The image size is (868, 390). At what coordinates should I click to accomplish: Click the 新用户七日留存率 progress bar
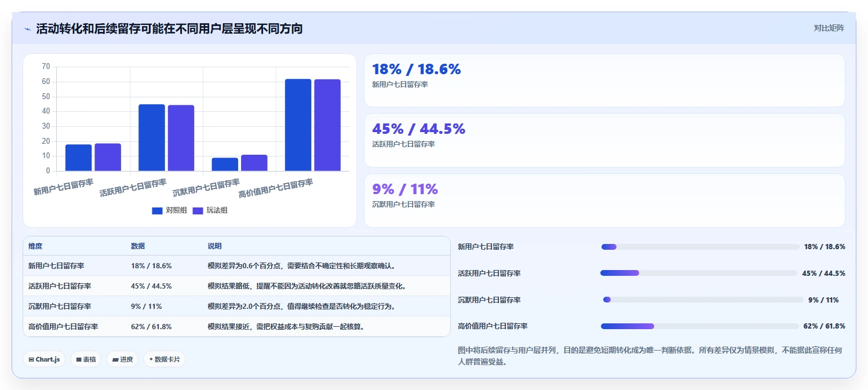point(700,247)
